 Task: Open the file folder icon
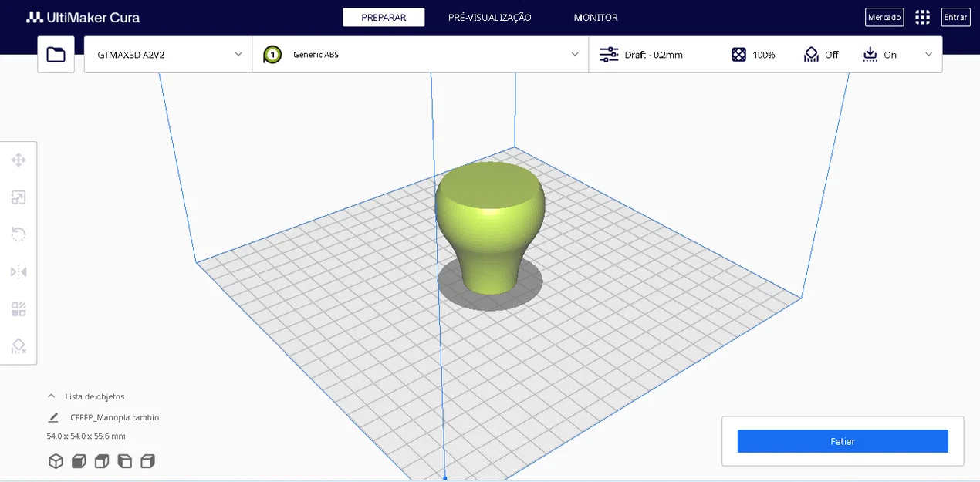click(x=56, y=55)
